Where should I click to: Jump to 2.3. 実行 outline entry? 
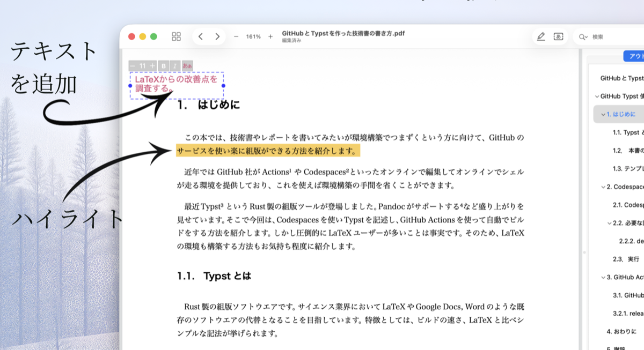626,259
